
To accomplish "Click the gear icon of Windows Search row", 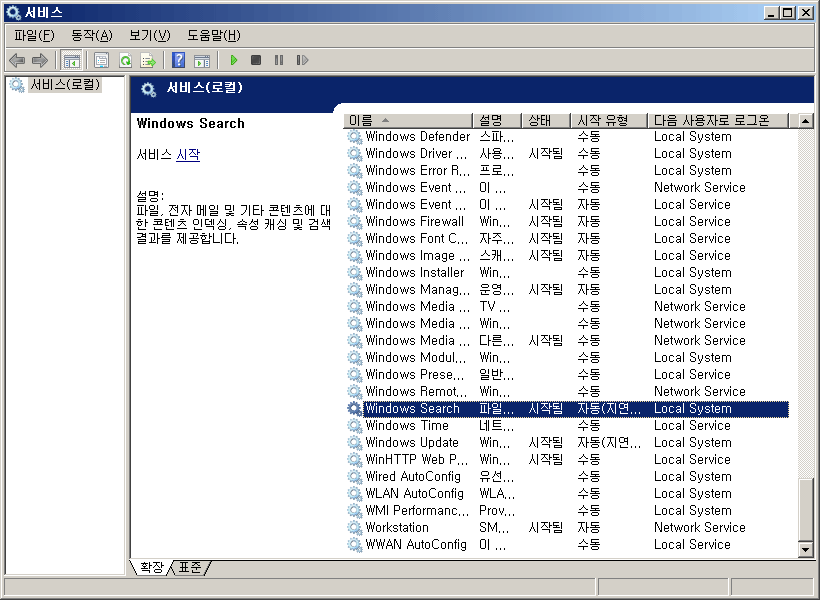I will point(355,409).
